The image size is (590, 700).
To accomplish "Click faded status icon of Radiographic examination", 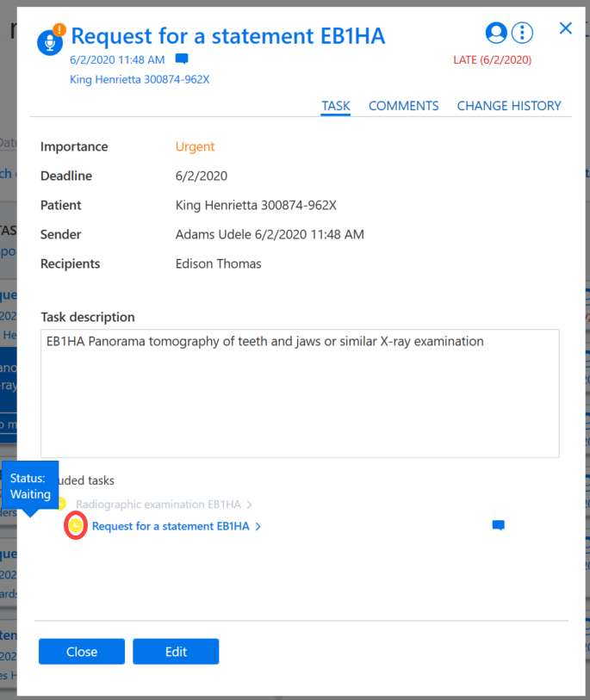I will [62, 504].
